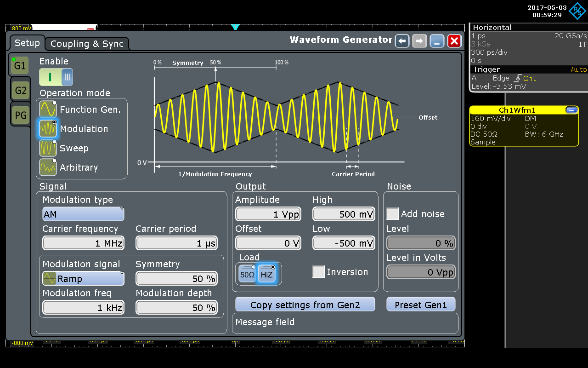
Task: Open the Modulation type AM dropdown
Action: 83,214
